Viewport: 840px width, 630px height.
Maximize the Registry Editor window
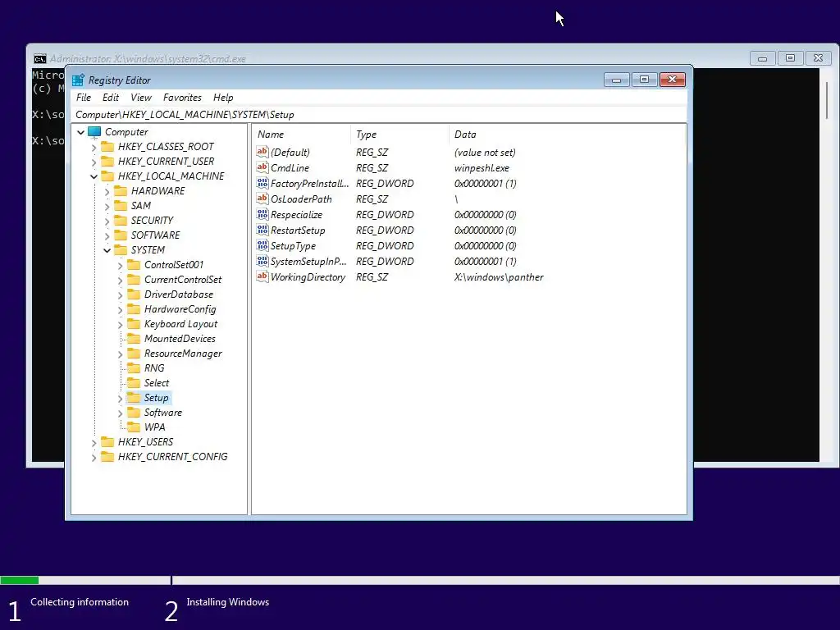pyautogui.click(x=645, y=80)
